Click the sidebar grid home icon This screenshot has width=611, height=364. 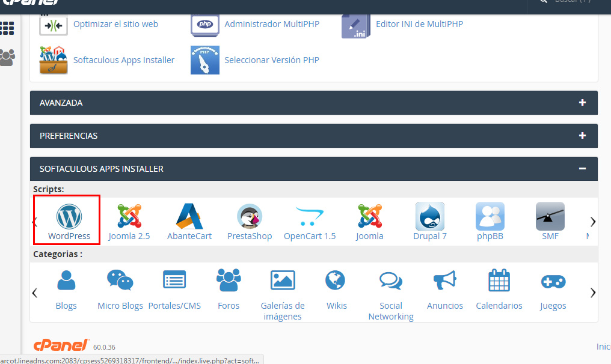(x=7, y=28)
